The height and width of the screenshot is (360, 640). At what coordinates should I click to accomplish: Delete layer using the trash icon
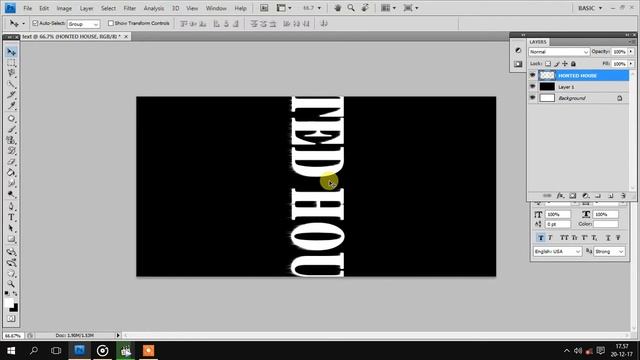[623, 196]
